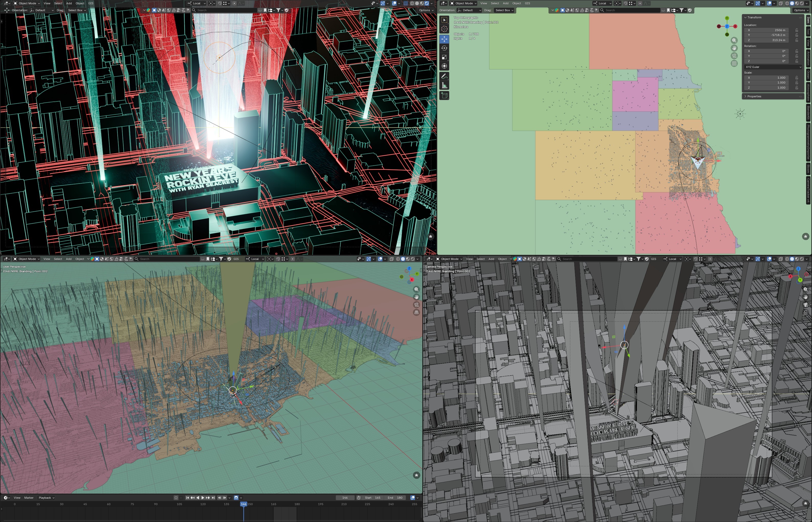Viewport: 812px width, 522px height.
Task: Select the Measure ruler tool
Action: [444, 85]
